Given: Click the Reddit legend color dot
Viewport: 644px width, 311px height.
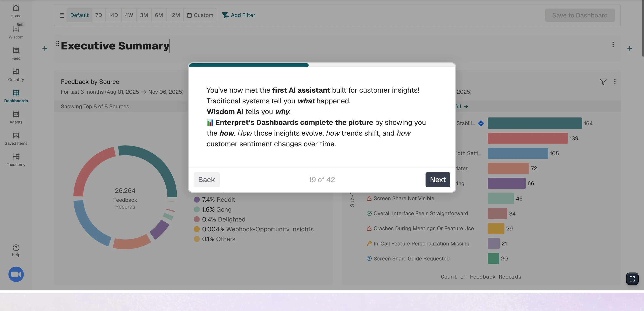Looking at the screenshot, I should point(197,199).
